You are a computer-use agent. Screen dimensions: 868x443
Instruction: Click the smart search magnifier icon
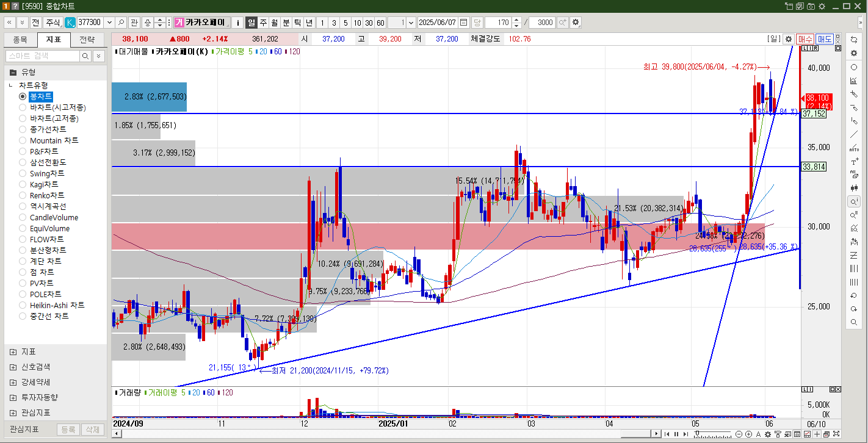click(x=86, y=56)
